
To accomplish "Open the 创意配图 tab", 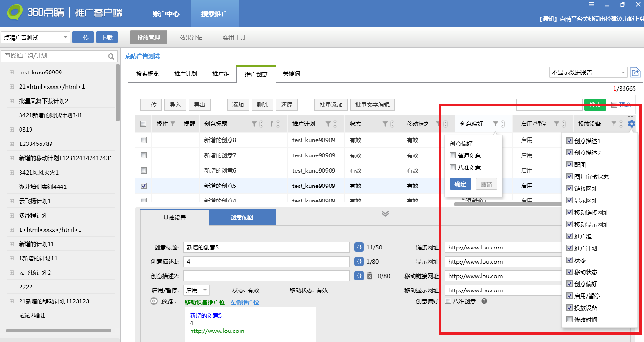I will (242, 218).
